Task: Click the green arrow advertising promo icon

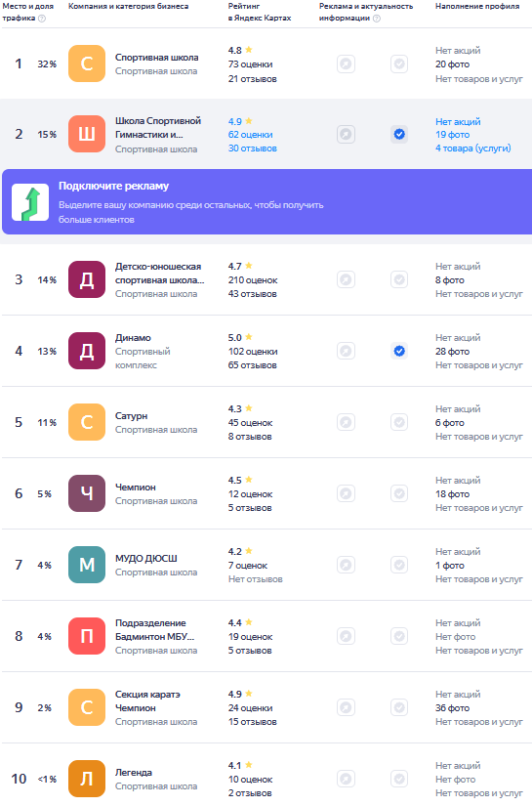Action: [30, 202]
